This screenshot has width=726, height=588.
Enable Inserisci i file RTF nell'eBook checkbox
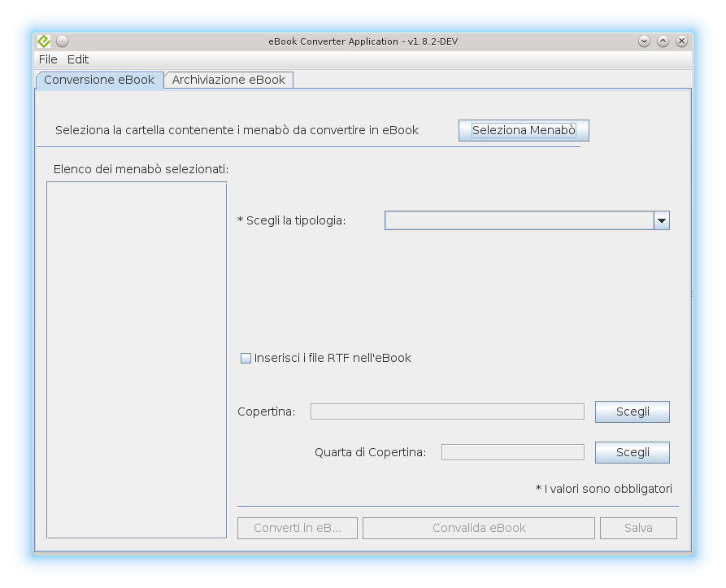pyautogui.click(x=246, y=358)
